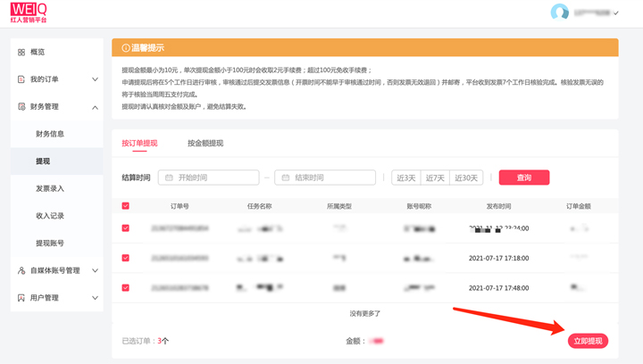Click the 自媒体账号管理 account icon

tap(21, 270)
